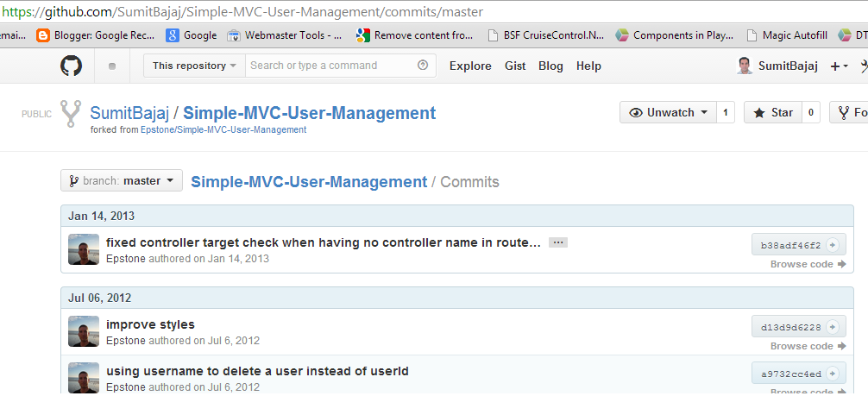Click Simple-MVC-User-Management breadcrumb before Commits
This screenshot has height=396, width=868.
coord(309,182)
